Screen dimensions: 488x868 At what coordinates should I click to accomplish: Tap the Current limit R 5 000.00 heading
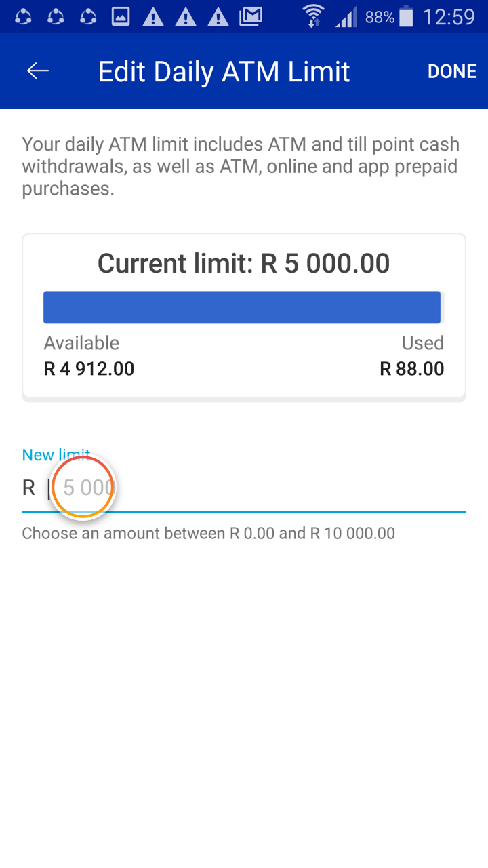point(243,263)
